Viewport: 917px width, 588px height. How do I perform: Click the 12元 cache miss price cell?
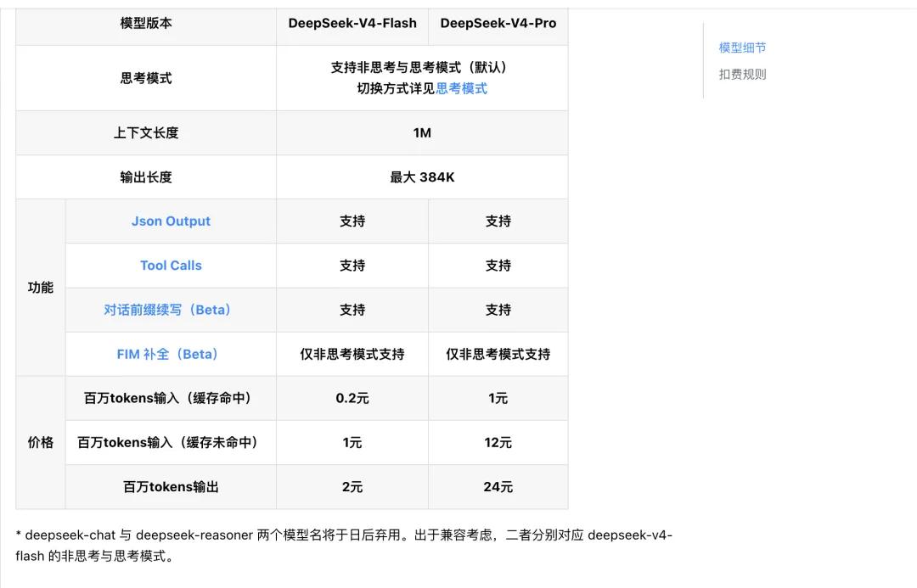498,442
